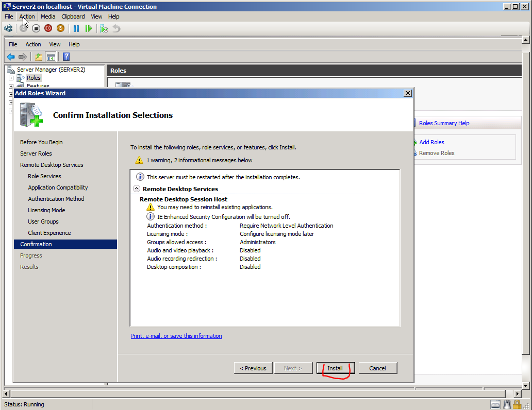The height and width of the screenshot is (410, 532).
Task: Click gold padlock icon in status bar
Action: (x=517, y=404)
